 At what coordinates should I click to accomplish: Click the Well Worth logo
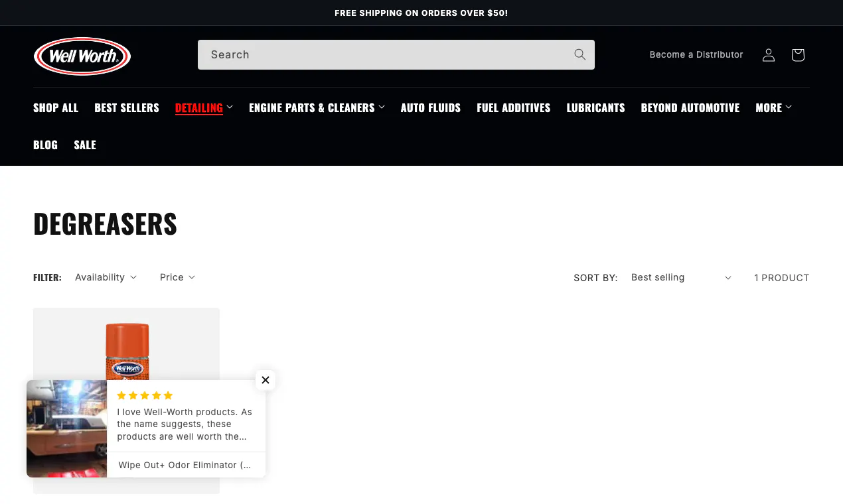[x=82, y=56]
